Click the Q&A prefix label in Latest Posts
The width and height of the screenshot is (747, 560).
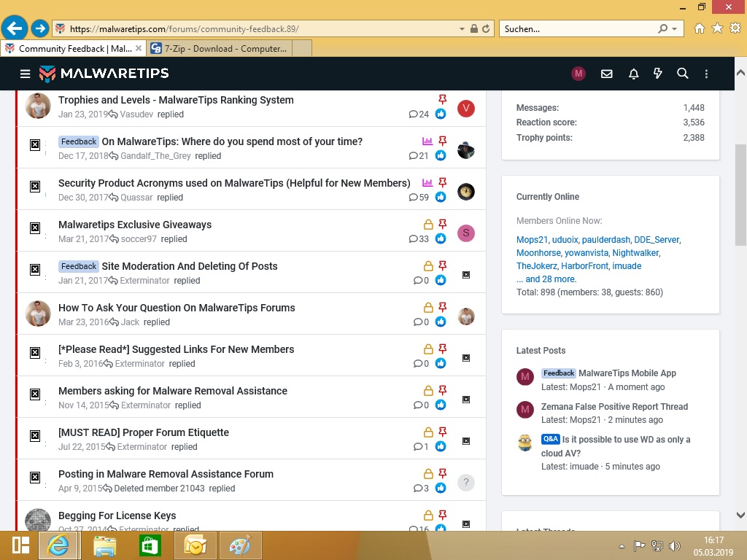pos(550,439)
